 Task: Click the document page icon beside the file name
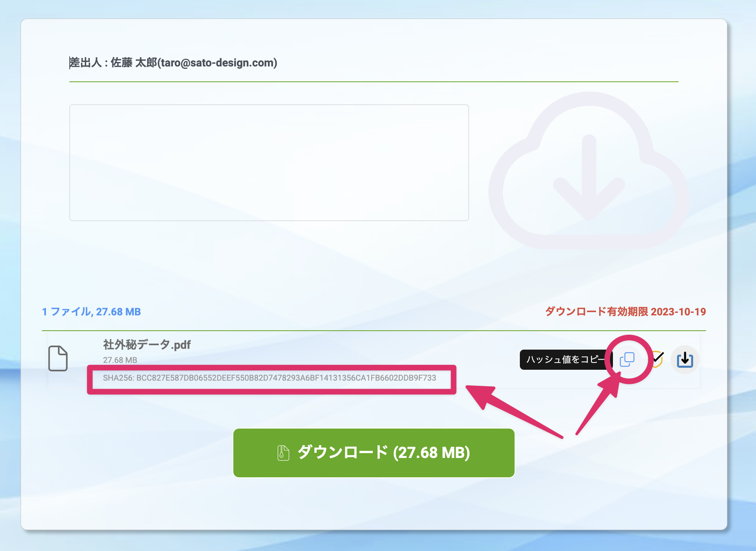coord(58,358)
